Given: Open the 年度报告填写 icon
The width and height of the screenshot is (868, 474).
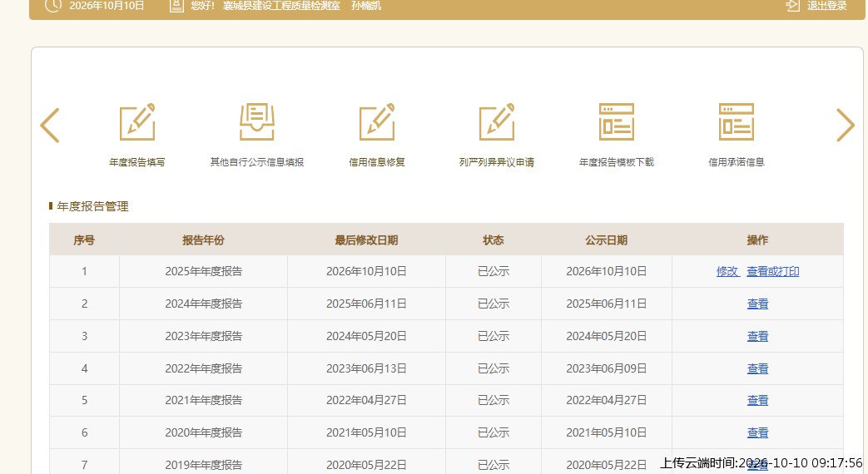Looking at the screenshot, I should 137,121.
